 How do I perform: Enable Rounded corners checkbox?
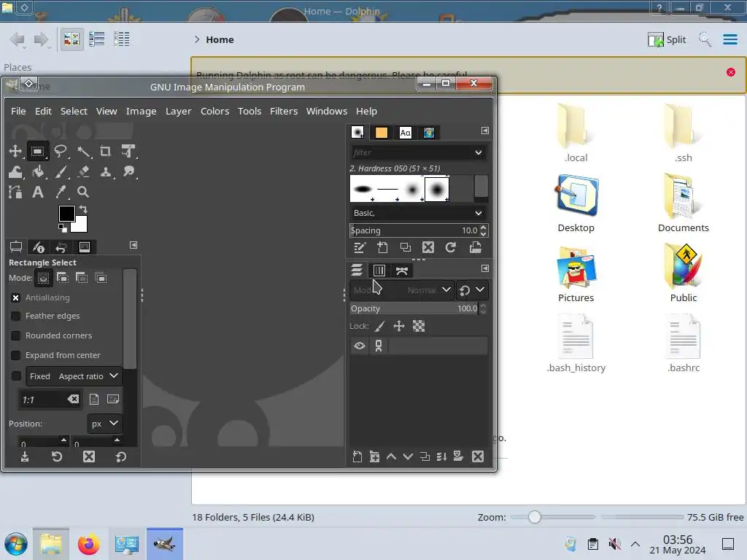[16, 335]
